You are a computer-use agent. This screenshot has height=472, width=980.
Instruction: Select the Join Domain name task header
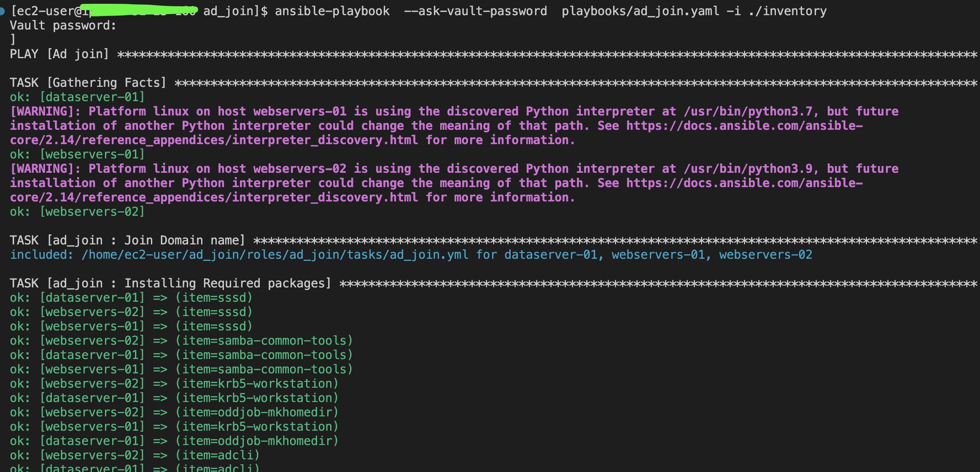point(127,240)
